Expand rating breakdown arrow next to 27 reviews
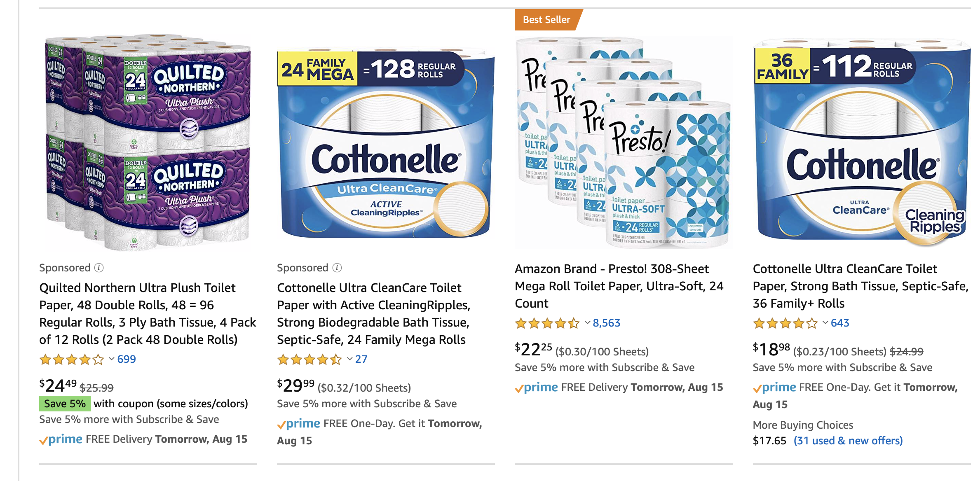 (x=349, y=359)
